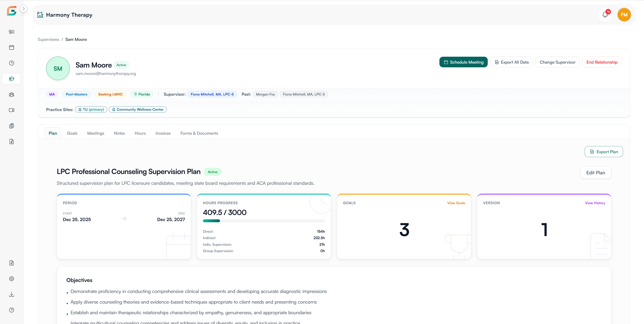Open the FM user avatar menu

(x=624, y=15)
